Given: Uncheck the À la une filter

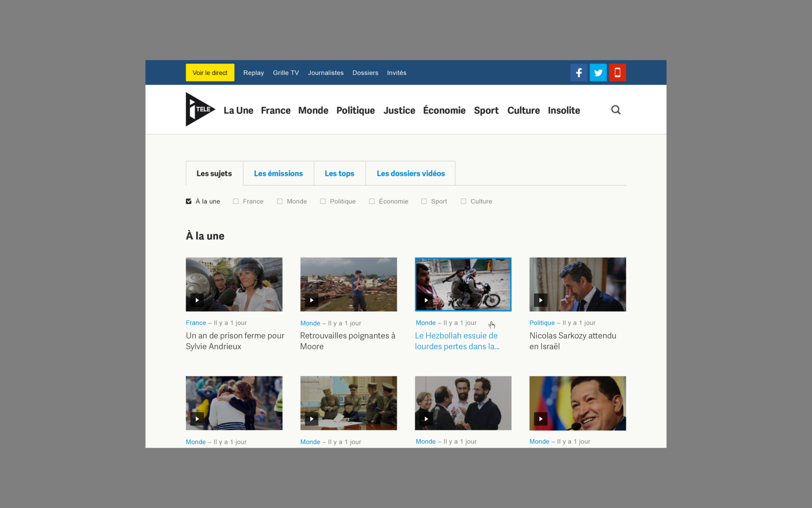Looking at the screenshot, I should coord(189,202).
